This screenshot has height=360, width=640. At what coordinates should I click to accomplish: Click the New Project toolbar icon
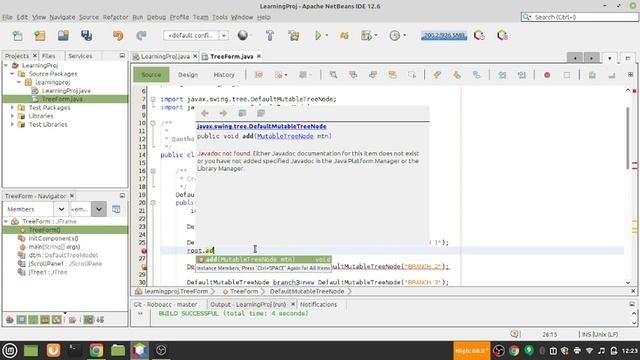tap(40, 36)
